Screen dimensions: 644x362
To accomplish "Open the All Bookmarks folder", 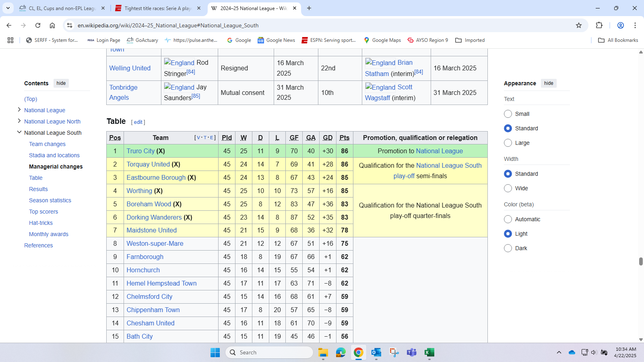I will pyautogui.click(x=618, y=40).
